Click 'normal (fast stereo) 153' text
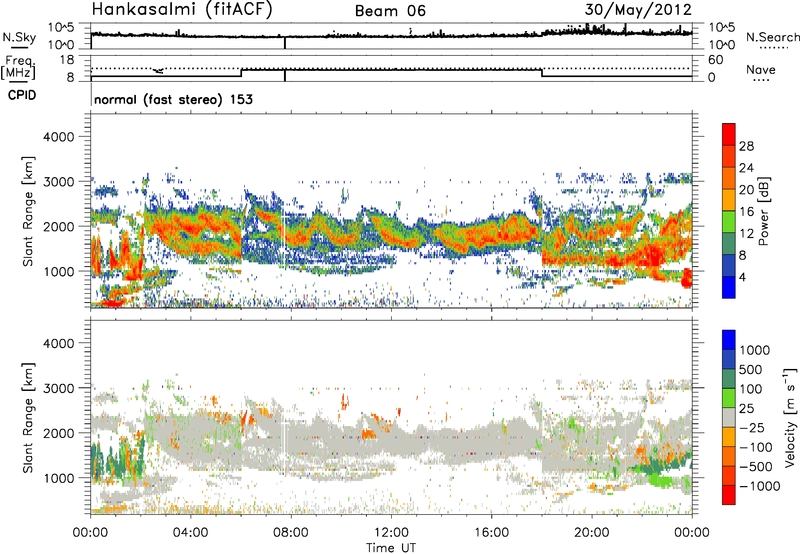The width and height of the screenshot is (800, 554). pos(173,99)
